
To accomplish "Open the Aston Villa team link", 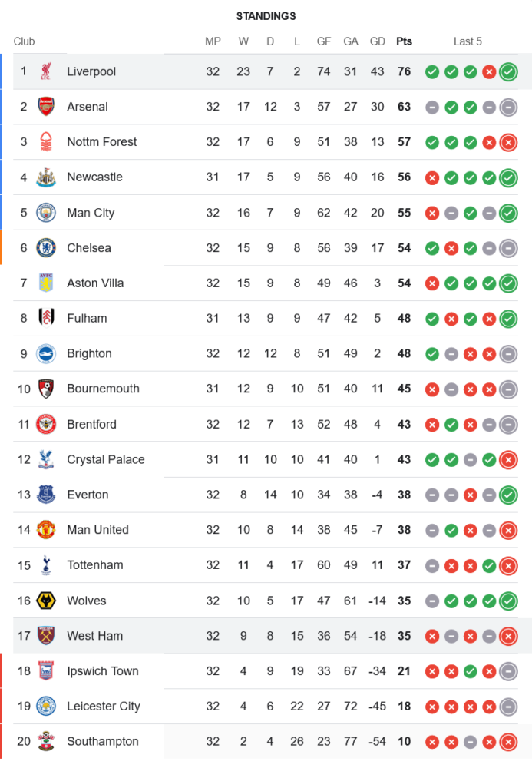I will tap(94, 283).
